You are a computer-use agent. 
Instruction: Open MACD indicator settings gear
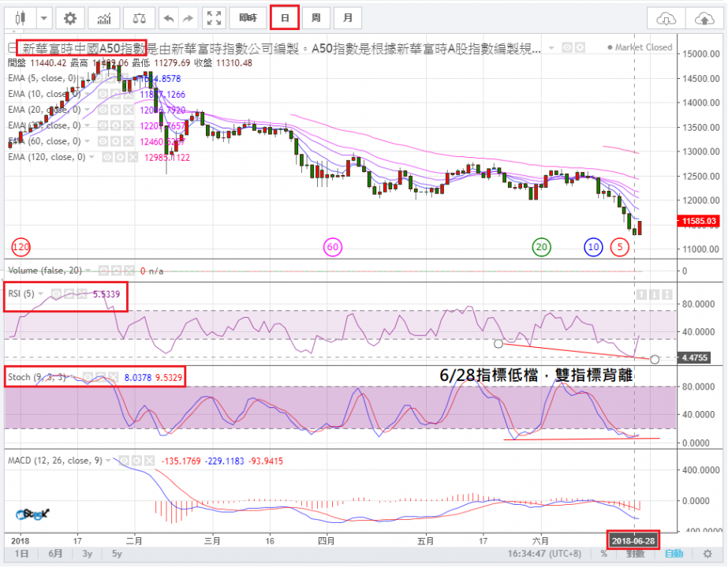136,461
